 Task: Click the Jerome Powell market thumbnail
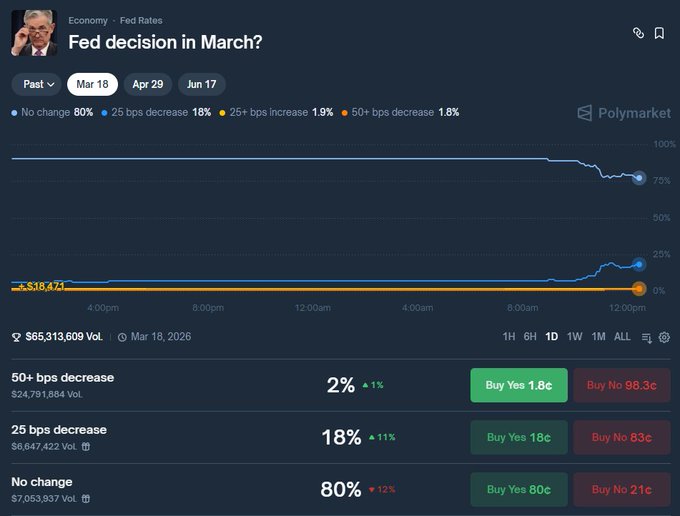tap(34, 33)
